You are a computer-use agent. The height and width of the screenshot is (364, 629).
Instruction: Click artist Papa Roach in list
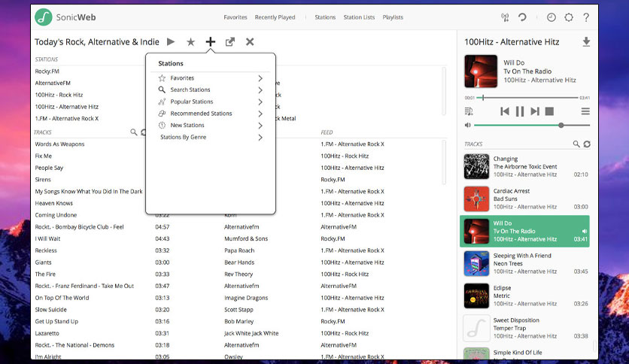[x=239, y=250]
